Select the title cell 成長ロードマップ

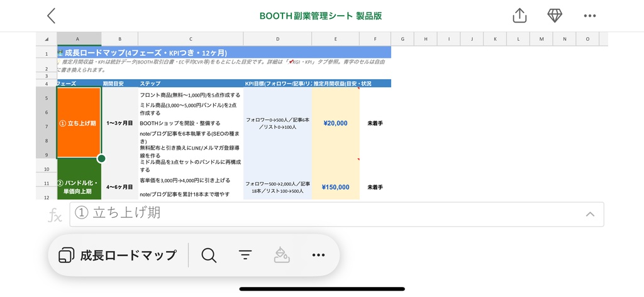(x=224, y=53)
